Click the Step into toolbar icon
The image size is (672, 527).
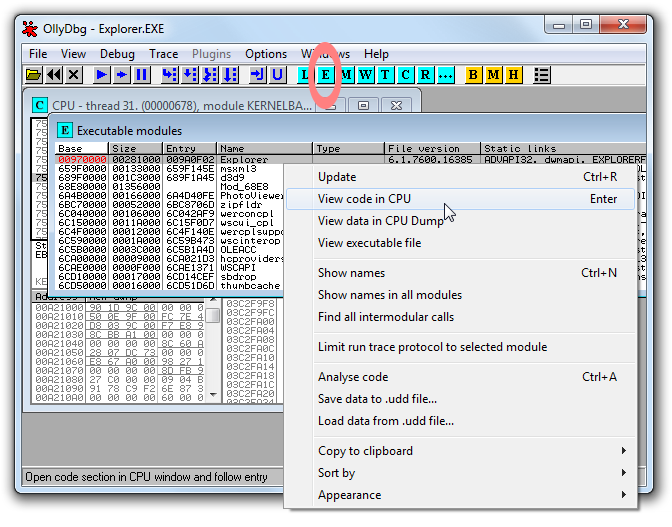coord(170,75)
